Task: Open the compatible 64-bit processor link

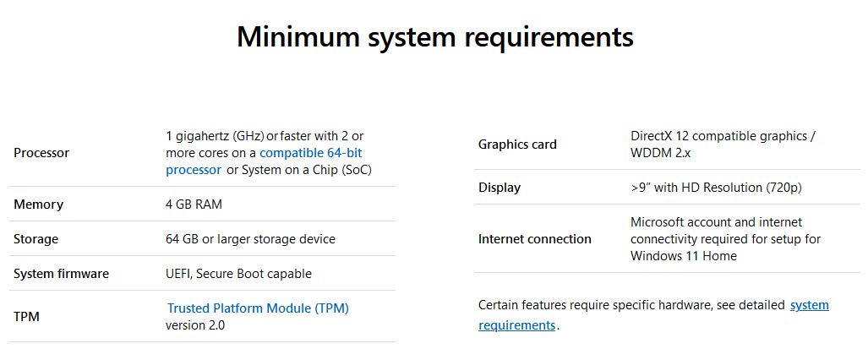Action: tap(311, 153)
